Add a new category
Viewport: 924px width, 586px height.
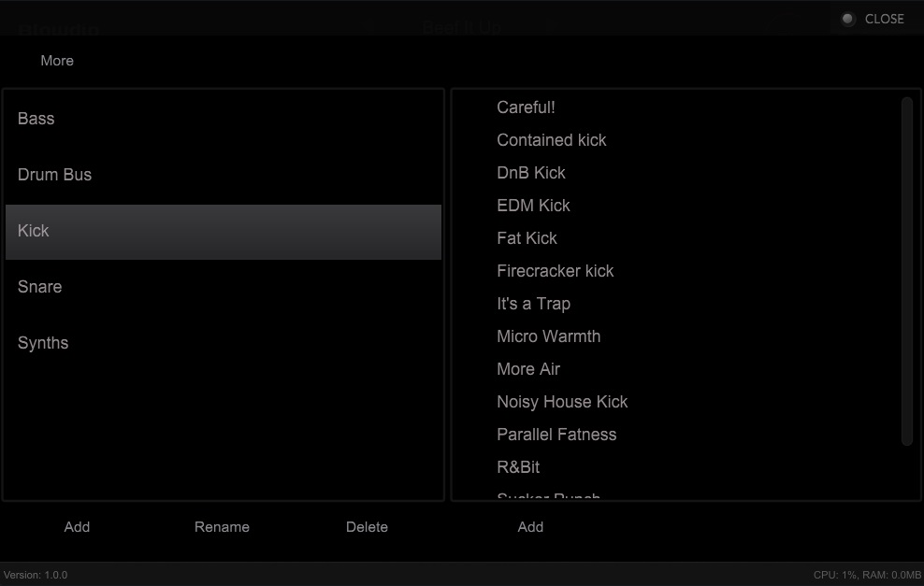coord(77,526)
